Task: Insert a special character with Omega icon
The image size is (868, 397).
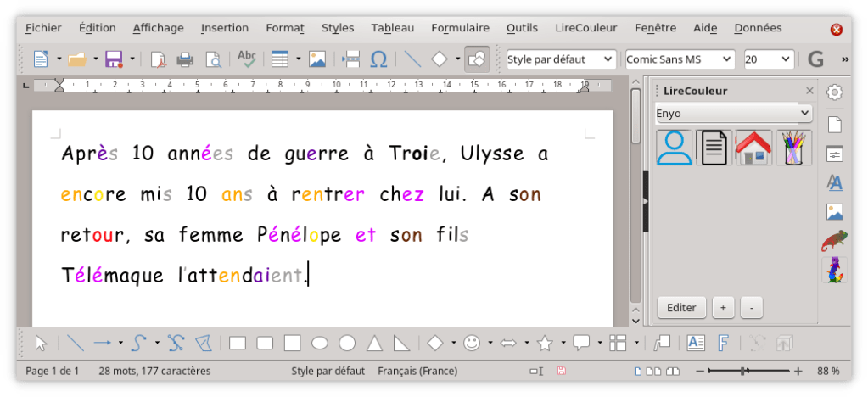Action: pyautogui.click(x=378, y=59)
